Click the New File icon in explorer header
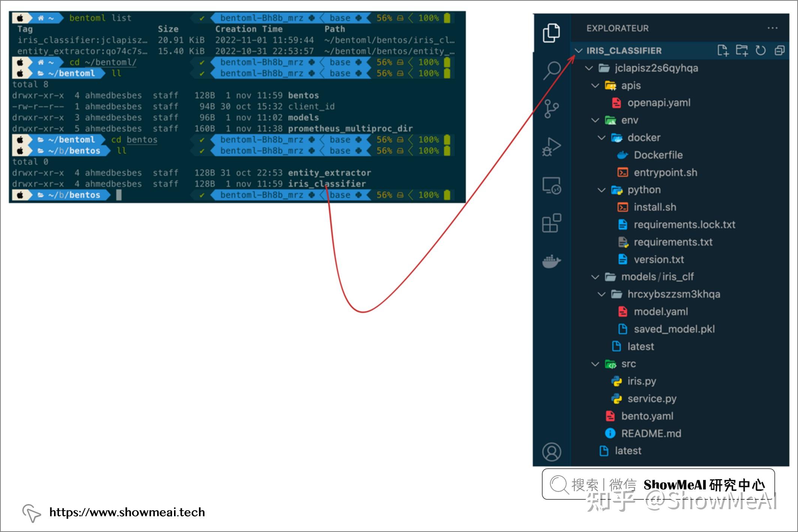 point(723,51)
